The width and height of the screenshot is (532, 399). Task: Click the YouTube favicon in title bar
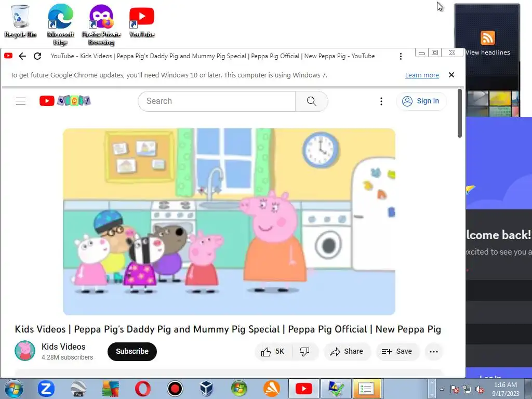pos(8,56)
